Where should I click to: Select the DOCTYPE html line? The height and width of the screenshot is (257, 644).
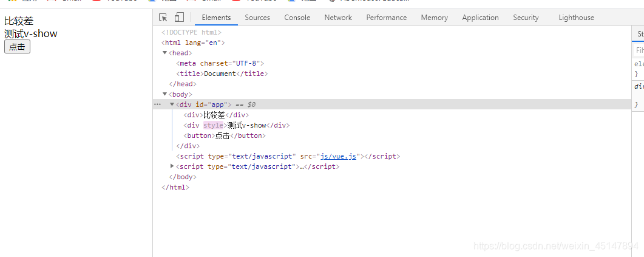point(192,32)
